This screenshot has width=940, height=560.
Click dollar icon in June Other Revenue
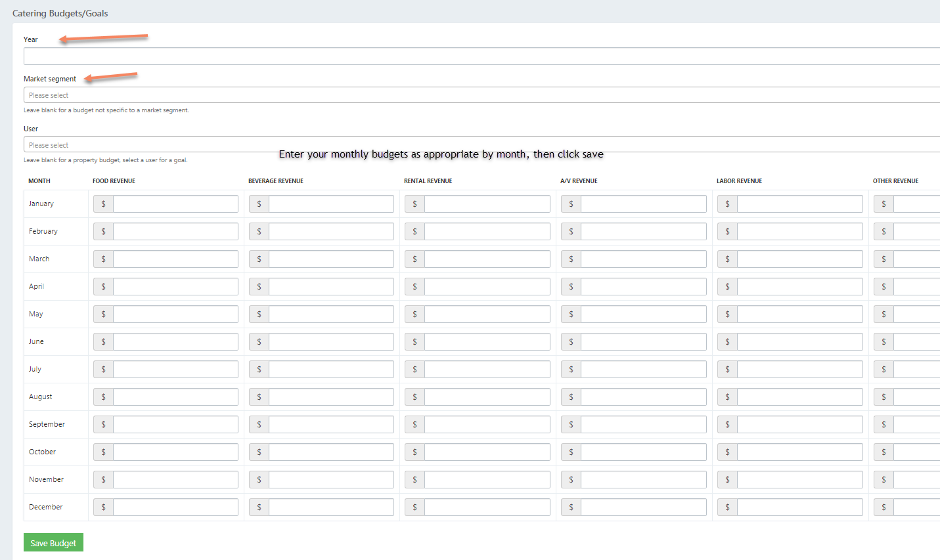click(884, 342)
